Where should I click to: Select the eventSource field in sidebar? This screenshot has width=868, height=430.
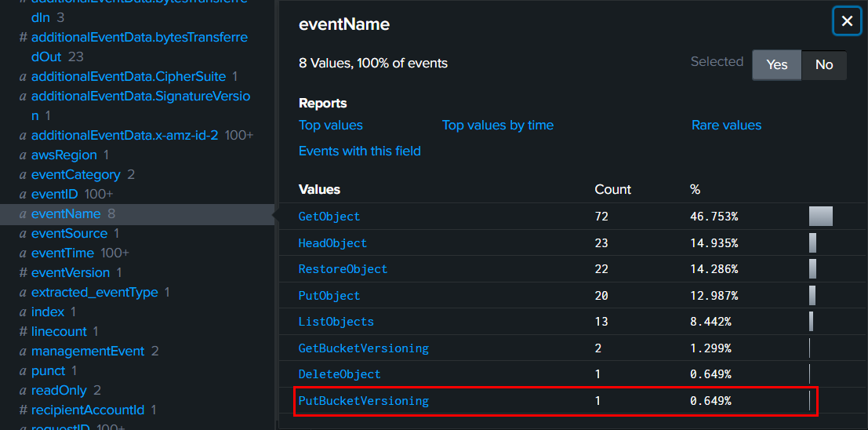pos(69,234)
